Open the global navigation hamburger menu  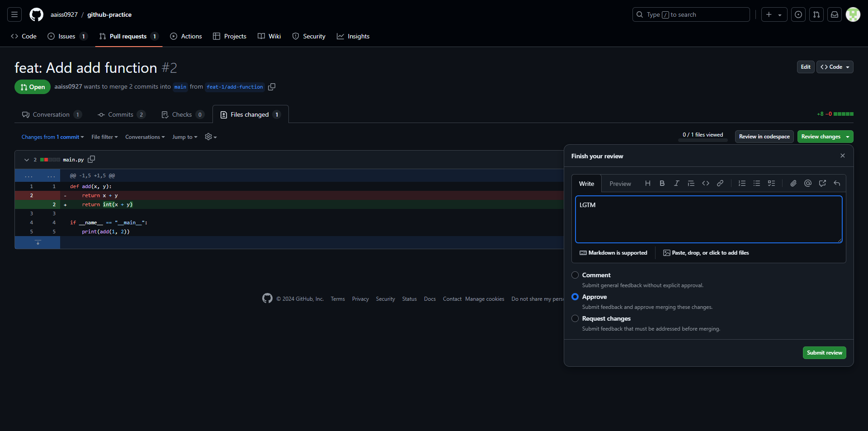coord(14,14)
